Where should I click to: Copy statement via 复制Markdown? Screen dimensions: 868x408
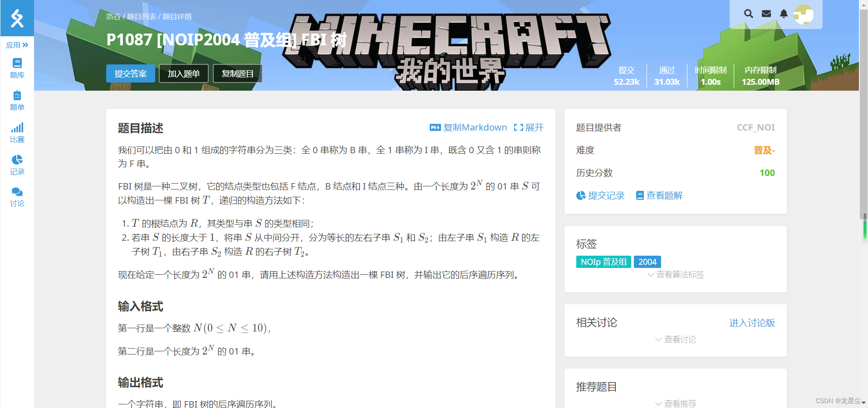pyautogui.click(x=468, y=127)
